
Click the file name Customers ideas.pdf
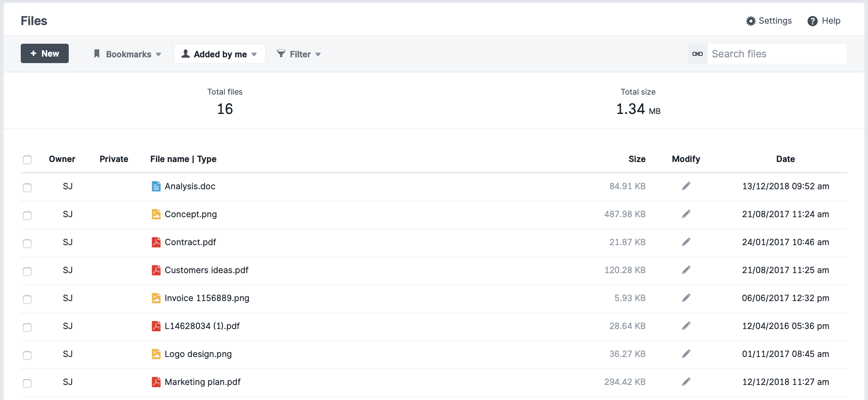(x=207, y=270)
